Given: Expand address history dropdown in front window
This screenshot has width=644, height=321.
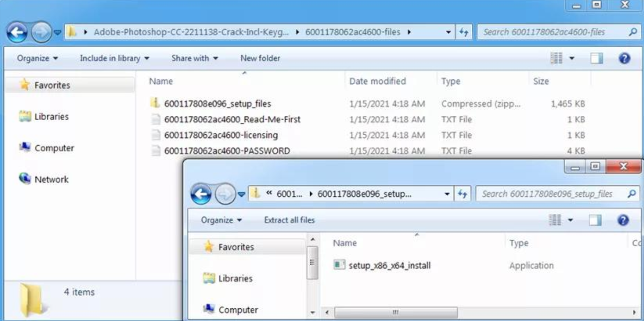Looking at the screenshot, I should (447, 194).
